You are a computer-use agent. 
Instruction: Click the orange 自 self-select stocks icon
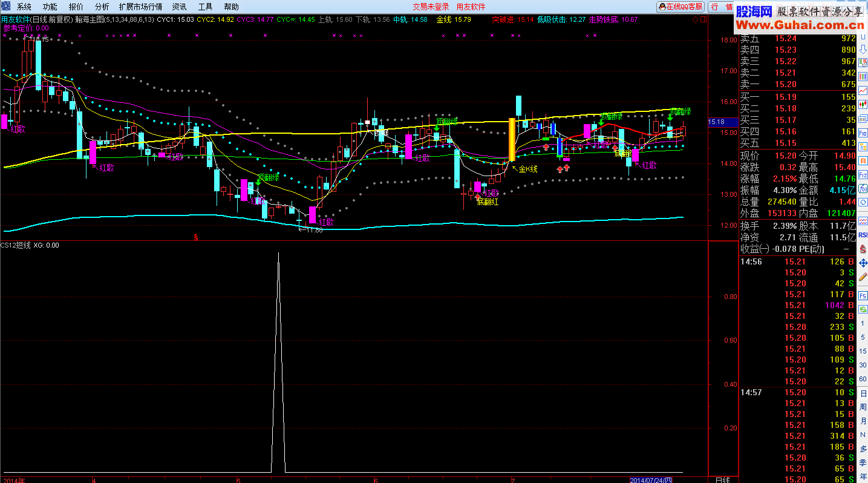863,160
